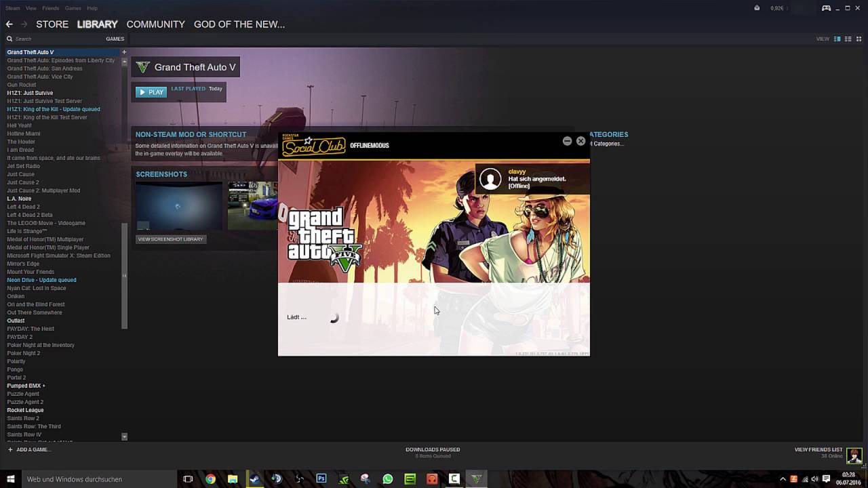Open Steam notifications envelope icon
868x488 pixels.
click(757, 8)
